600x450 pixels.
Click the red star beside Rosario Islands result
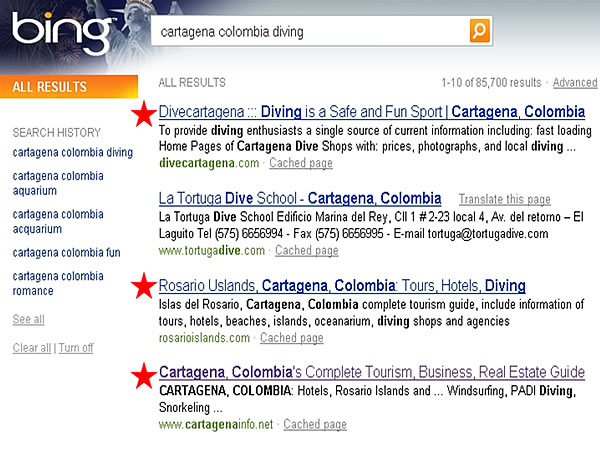point(145,287)
